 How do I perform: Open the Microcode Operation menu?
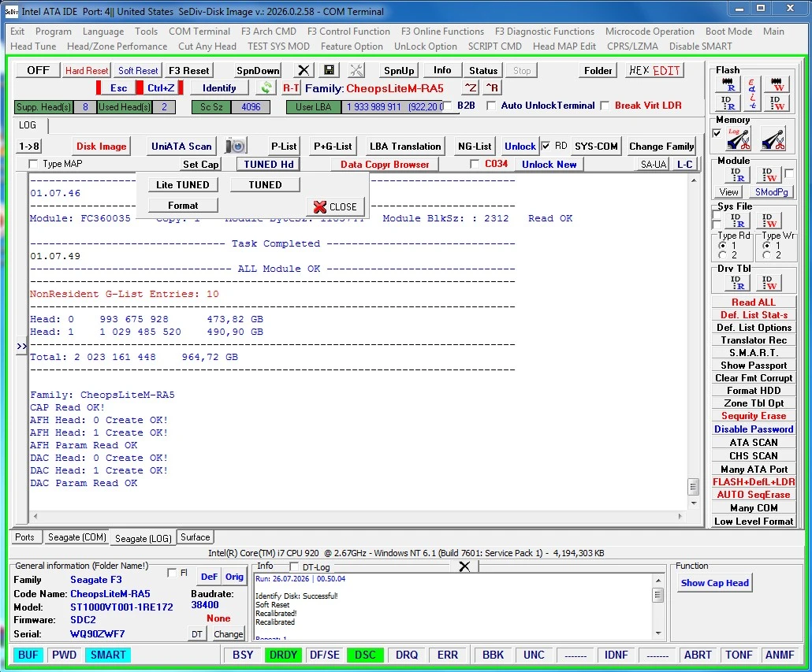(650, 31)
